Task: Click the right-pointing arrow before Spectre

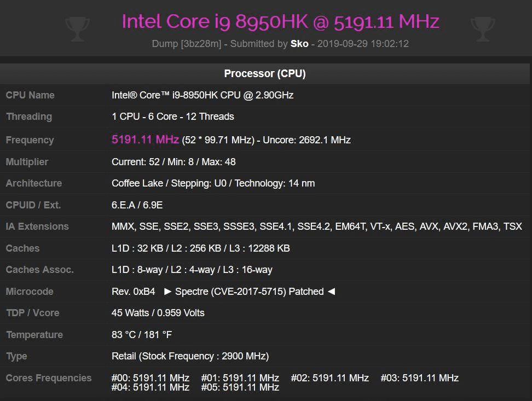Action: (167, 292)
